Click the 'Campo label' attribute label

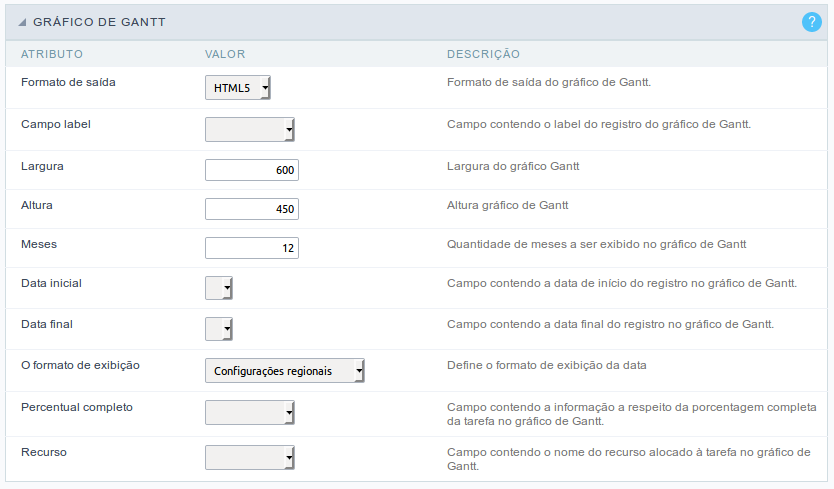point(56,125)
